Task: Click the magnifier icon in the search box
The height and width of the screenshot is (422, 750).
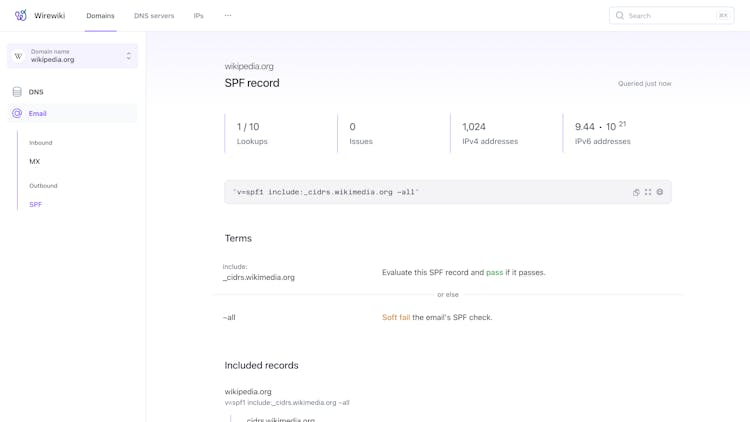Action: click(x=620, y=16)
